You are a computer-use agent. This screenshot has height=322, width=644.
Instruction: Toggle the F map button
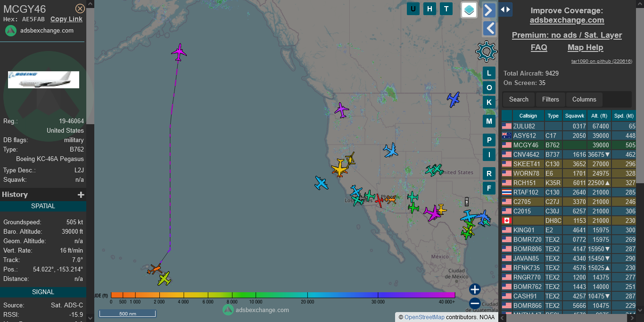click(489, 188)
